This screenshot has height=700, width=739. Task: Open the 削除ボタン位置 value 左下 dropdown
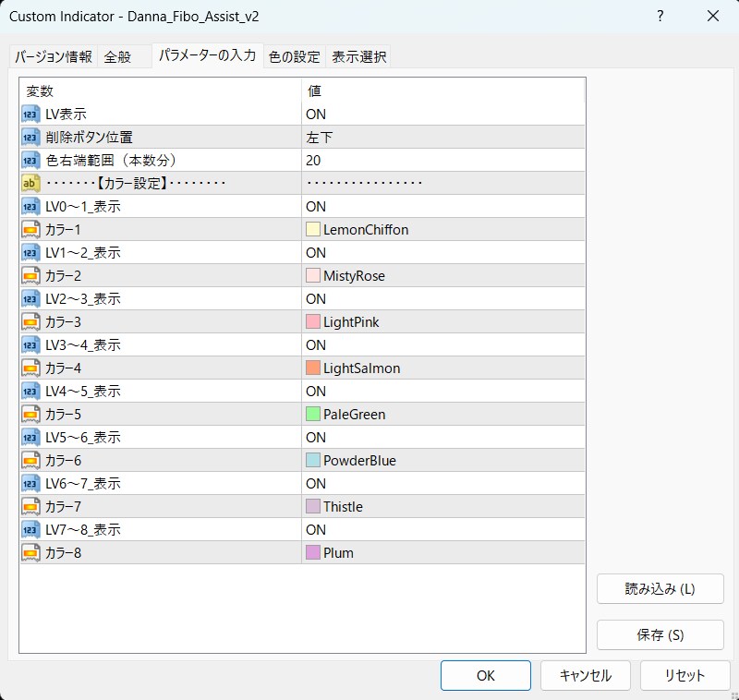tap(443, 137)
